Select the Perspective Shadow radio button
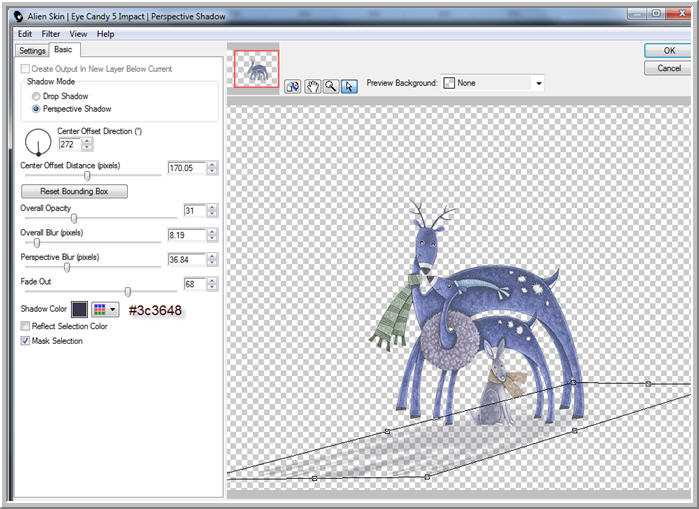 click(x=36, y=109)
